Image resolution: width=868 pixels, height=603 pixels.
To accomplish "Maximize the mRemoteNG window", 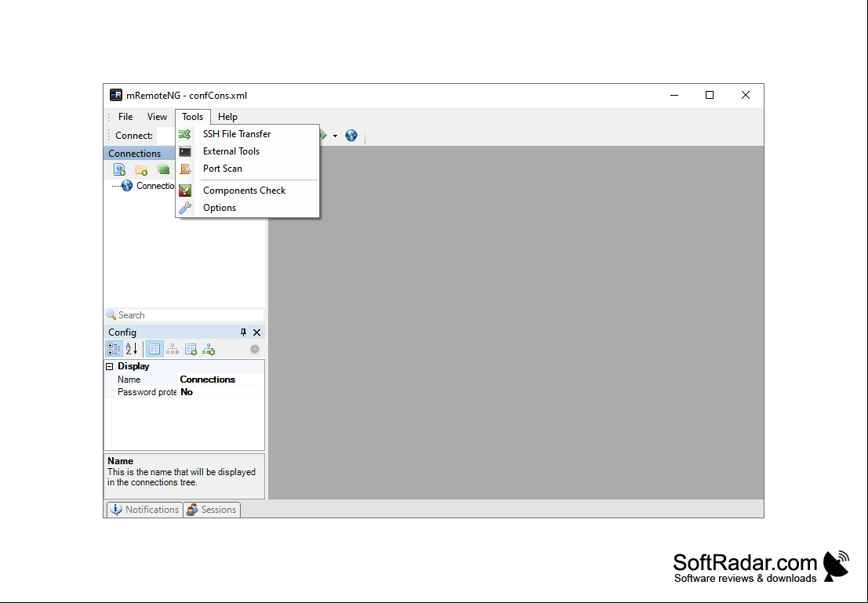I will [710, 95].
